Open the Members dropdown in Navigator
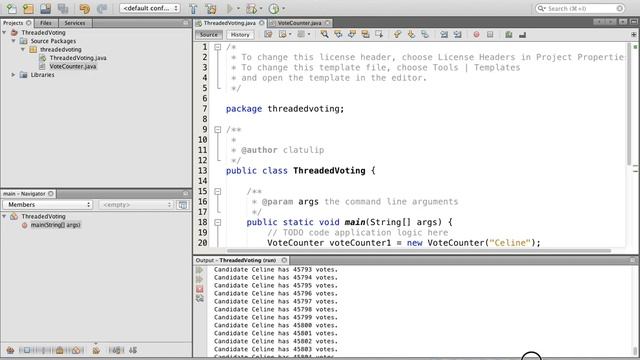The width and height of the screenshot is (640, 360). [x=48, y=204]
